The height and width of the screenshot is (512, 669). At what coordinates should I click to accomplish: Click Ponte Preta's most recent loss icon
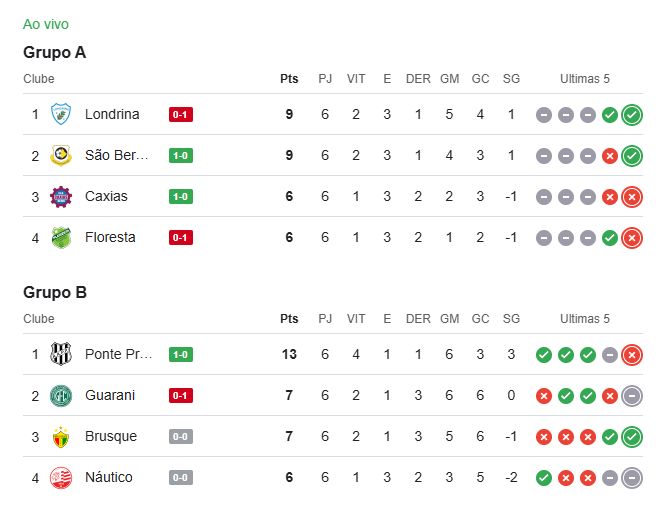(631, 354)
